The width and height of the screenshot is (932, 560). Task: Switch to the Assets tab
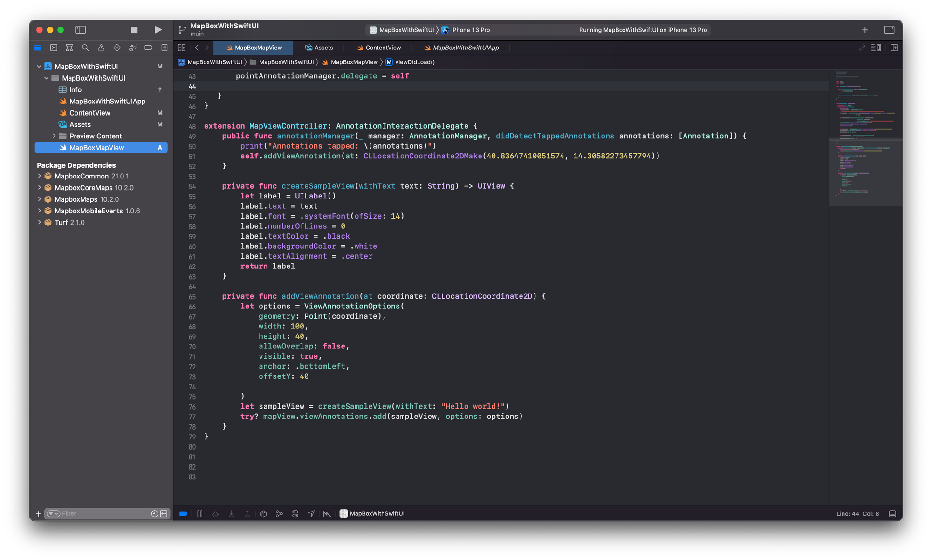(323, 48)
